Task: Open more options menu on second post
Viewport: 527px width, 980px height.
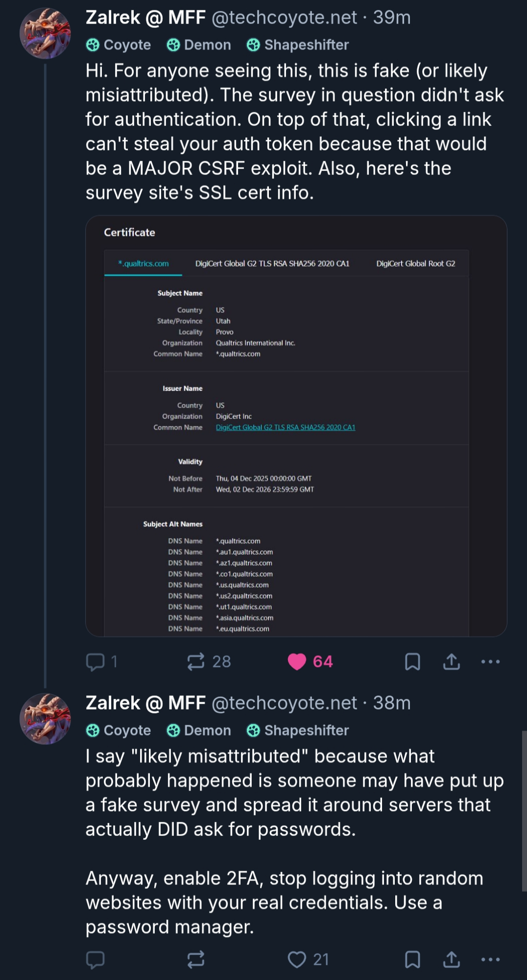Action: coord(490,959)
